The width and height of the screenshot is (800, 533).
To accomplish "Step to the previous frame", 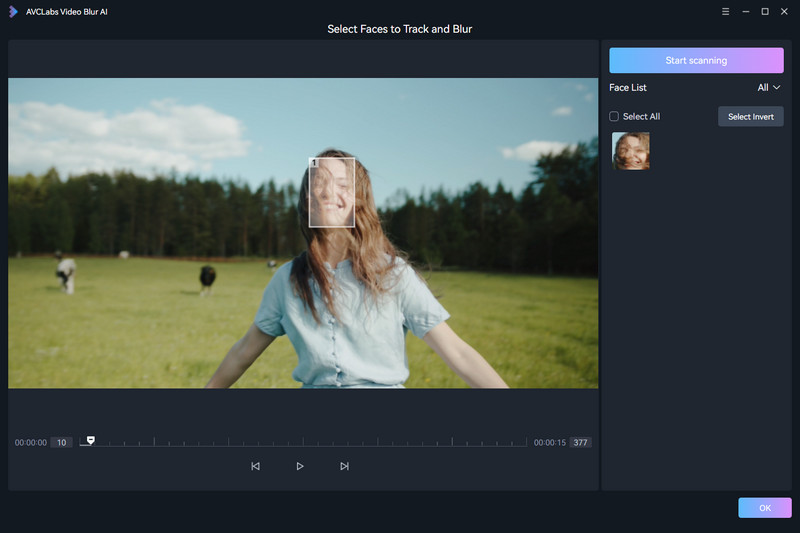I will [255, 466].
